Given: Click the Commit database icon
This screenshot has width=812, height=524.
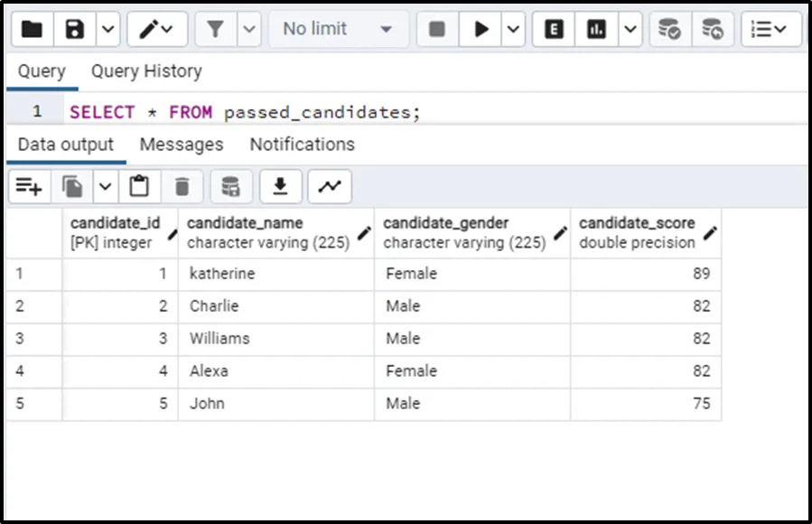Looking at the screenshot, I should tap(669, 30).
